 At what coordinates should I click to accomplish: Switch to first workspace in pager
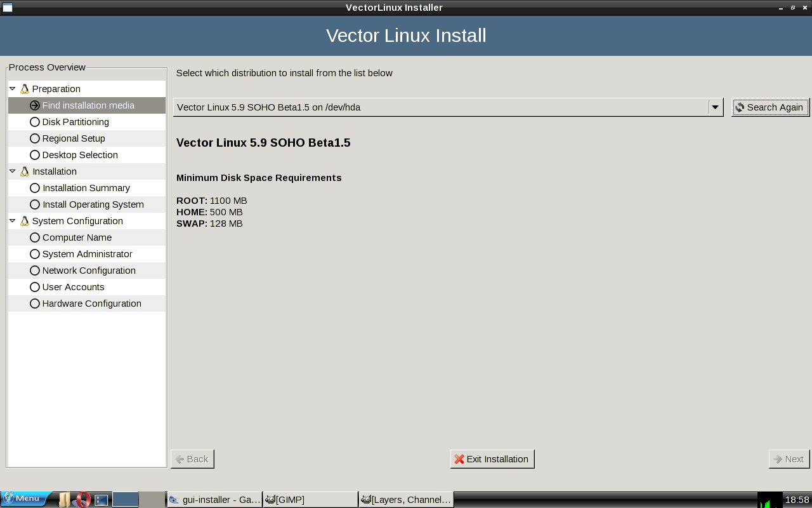click(x=126, y=500)
